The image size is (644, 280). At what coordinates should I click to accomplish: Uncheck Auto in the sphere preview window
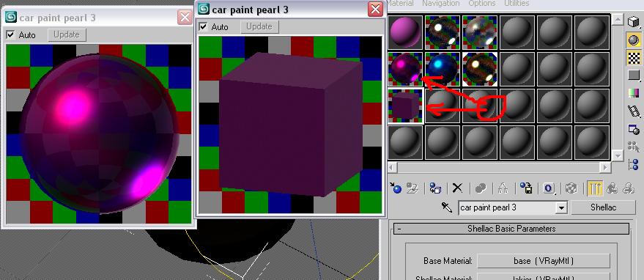click(10, 35)
